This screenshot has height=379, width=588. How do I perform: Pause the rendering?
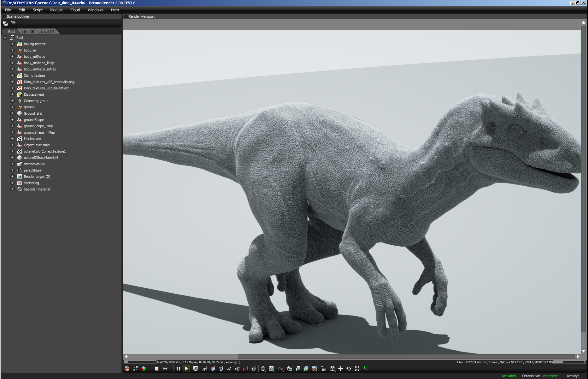178,369
